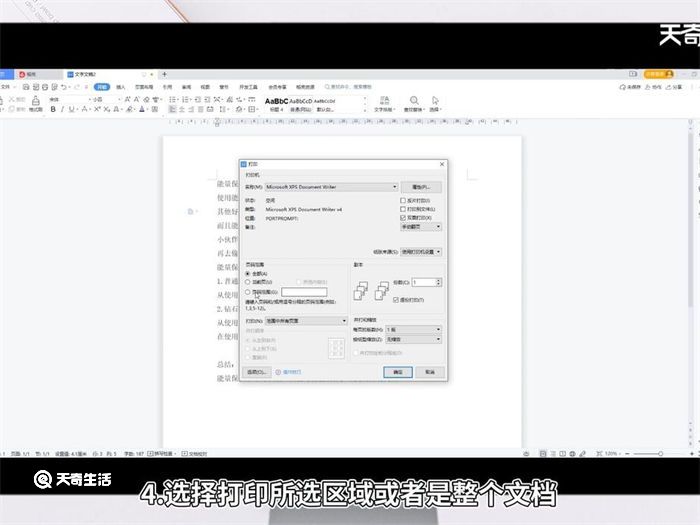Image resolution: width=700 pixels, height=525 pixels.
Task: Click the decrease font size icon
Action: click(137, 99)
